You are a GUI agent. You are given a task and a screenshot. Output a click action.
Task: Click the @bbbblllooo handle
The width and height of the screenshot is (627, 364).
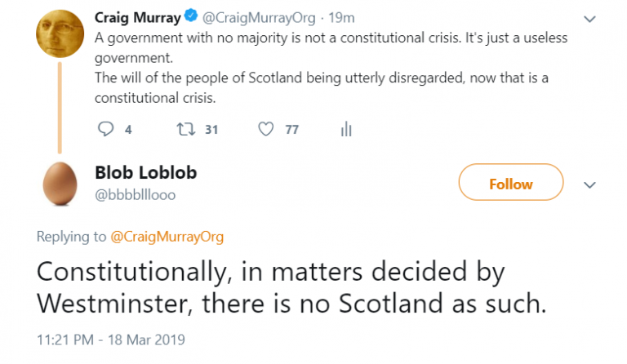click(135, 194)
